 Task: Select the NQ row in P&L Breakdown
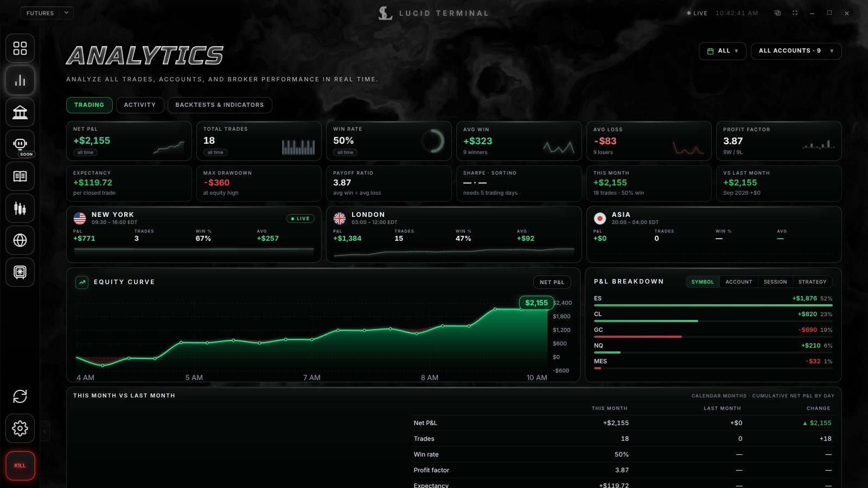pyautogui.click(x=713, y=348)
